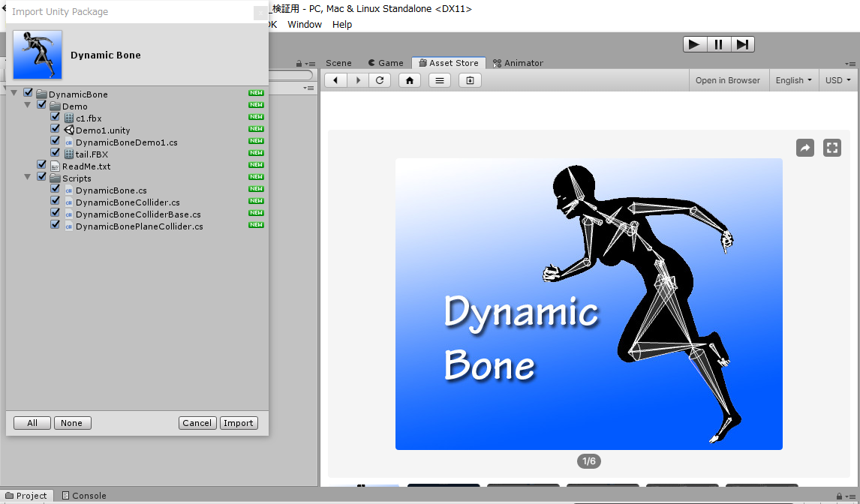Uncheck the Demo folder checkbox
This screenshot has width=860, height=504.
[x=42, y=104]
